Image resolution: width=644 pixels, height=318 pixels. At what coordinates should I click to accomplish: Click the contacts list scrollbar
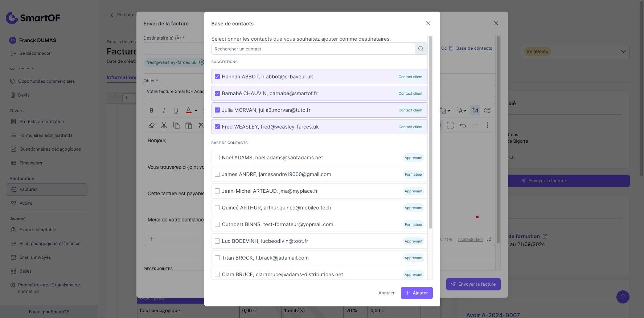[430, 132]
